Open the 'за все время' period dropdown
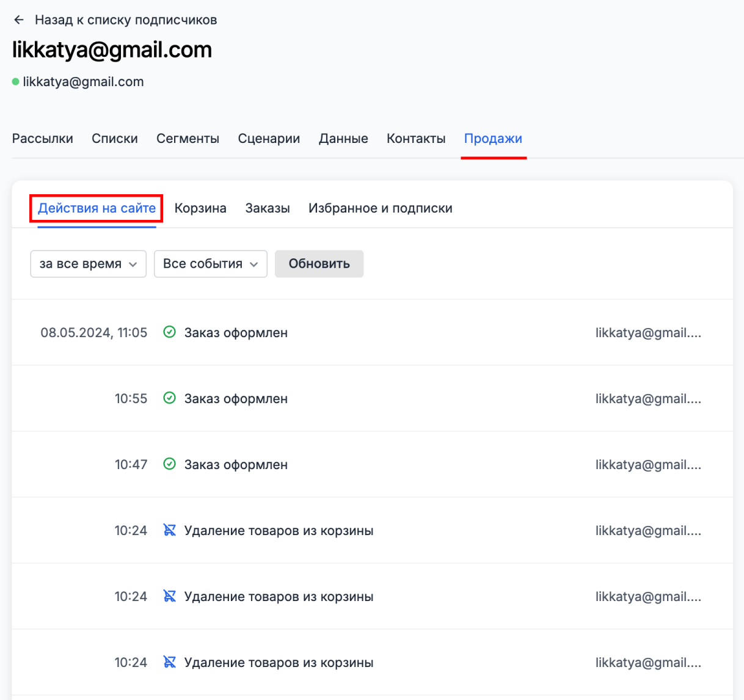 [x=88, y=264]
